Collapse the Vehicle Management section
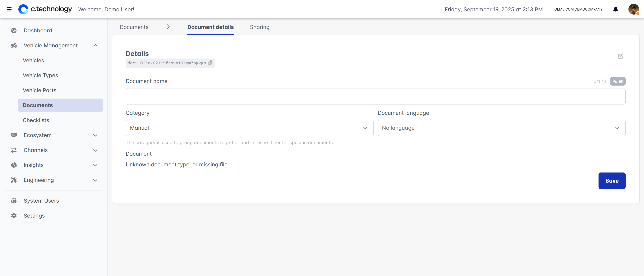Image resolution: width=644 pixels, height=276 pixels. [95, 45]
